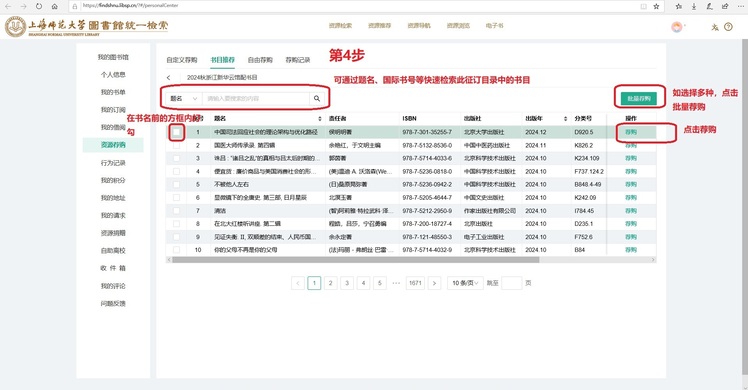
Task: Open the 题名 search field dropdown
Action: click(x=184, y=98)
